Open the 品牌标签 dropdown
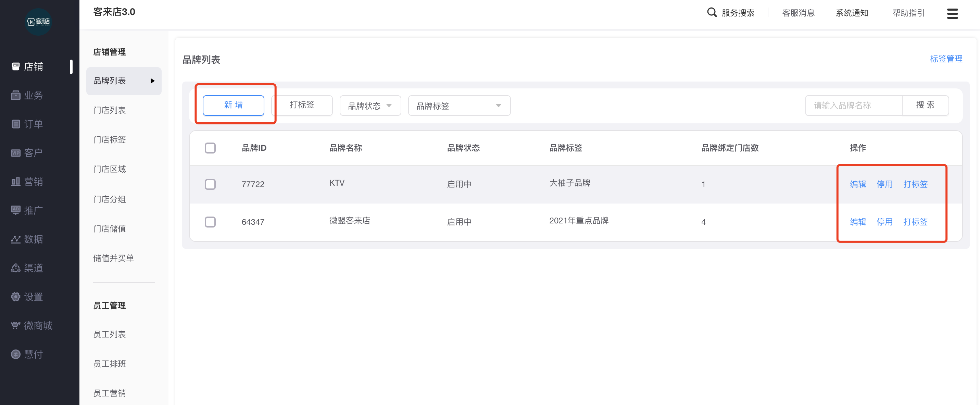The width and height of the screenshot is (980, 405). coord(459,106)
